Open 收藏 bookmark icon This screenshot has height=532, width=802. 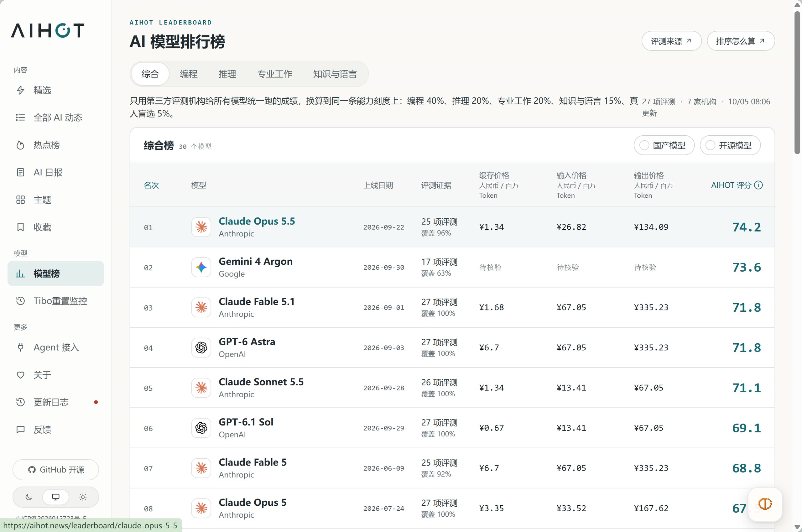[20, 227]
